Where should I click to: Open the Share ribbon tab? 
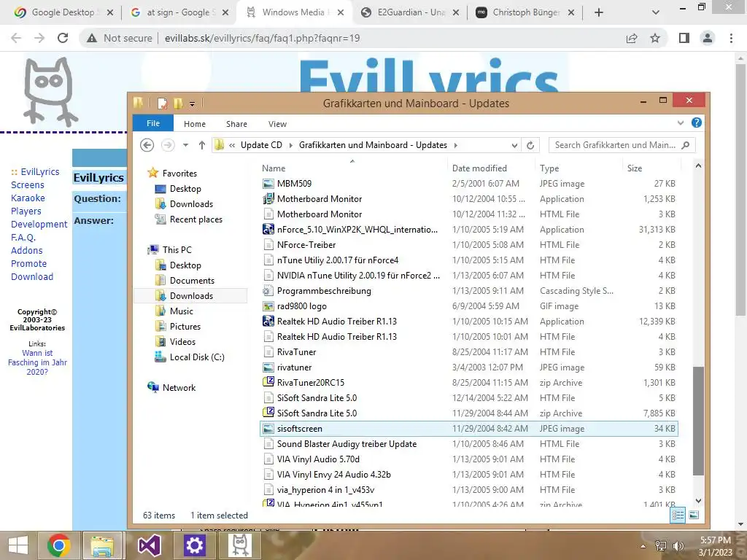click(237, 124)
